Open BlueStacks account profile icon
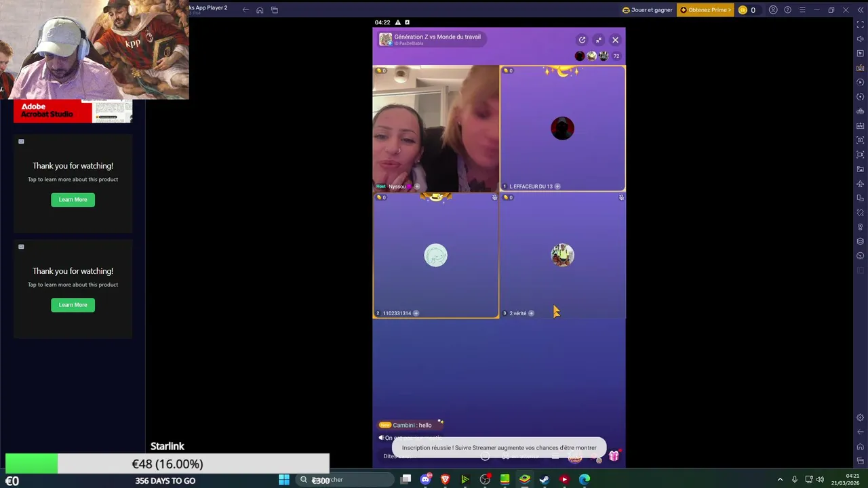This screenshot has height=488, width=868. [x=773, y=10]
